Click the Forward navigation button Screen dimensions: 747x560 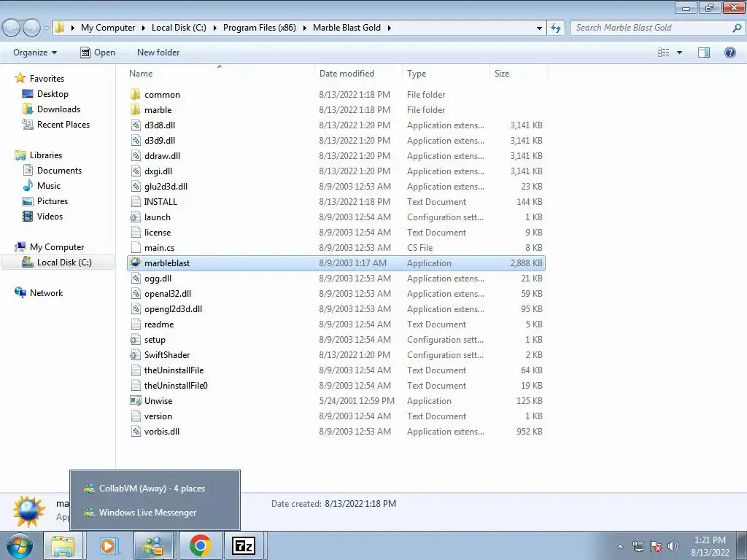click(31, 28)
